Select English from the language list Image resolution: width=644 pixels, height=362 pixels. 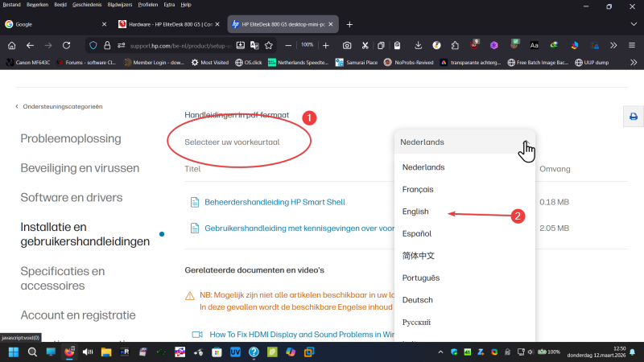(x=415, y=212)
